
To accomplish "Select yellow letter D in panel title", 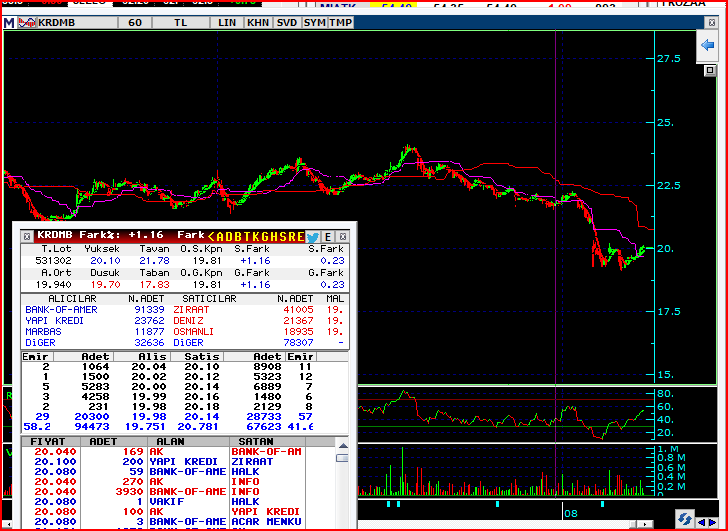I will (x=229, y=237).
